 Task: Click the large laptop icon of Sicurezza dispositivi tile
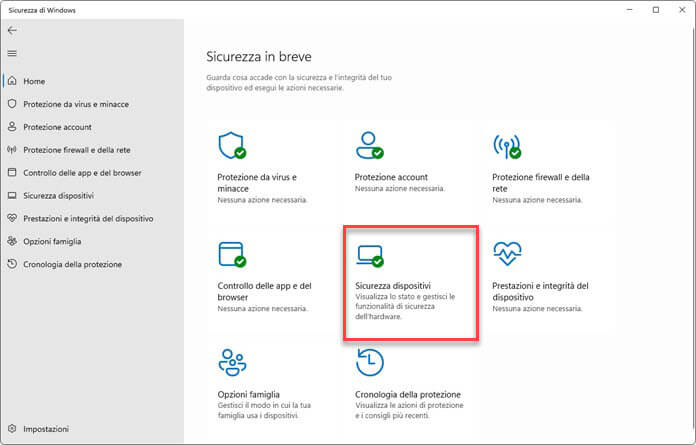(x=370, y=256)
